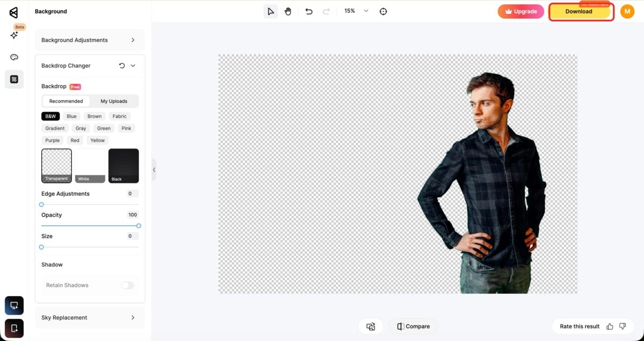This screenshot has width=644, height=341.
Task: Open the Compare view
Action: click(412, 326)
